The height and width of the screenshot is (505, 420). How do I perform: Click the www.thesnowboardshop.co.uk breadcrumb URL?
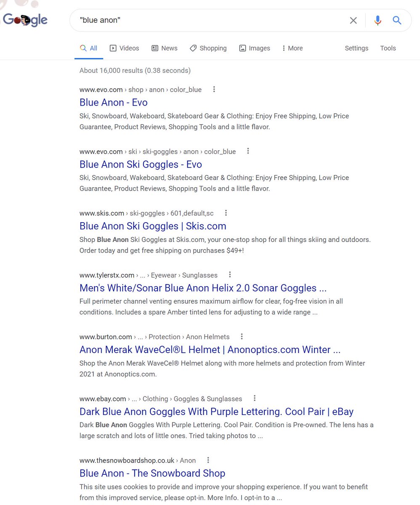(138, 461)
